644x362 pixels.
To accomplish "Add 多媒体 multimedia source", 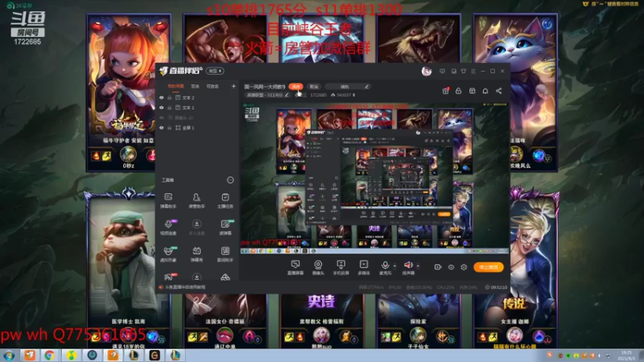I will pos(364,267).
